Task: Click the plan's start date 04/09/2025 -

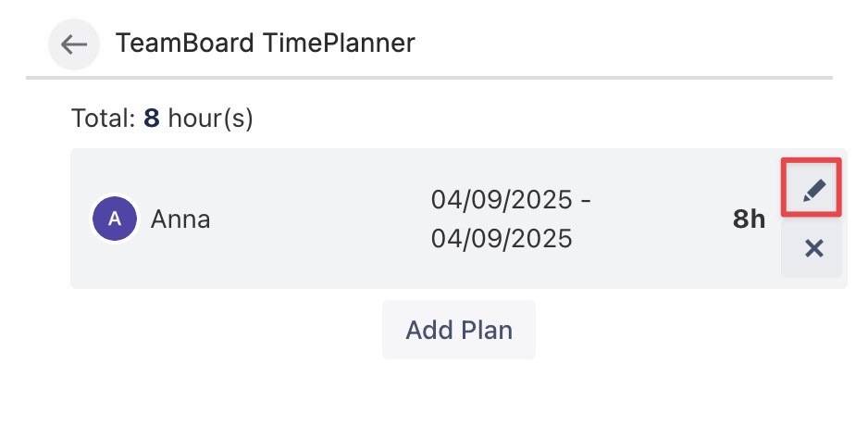Action: (511, 200)
